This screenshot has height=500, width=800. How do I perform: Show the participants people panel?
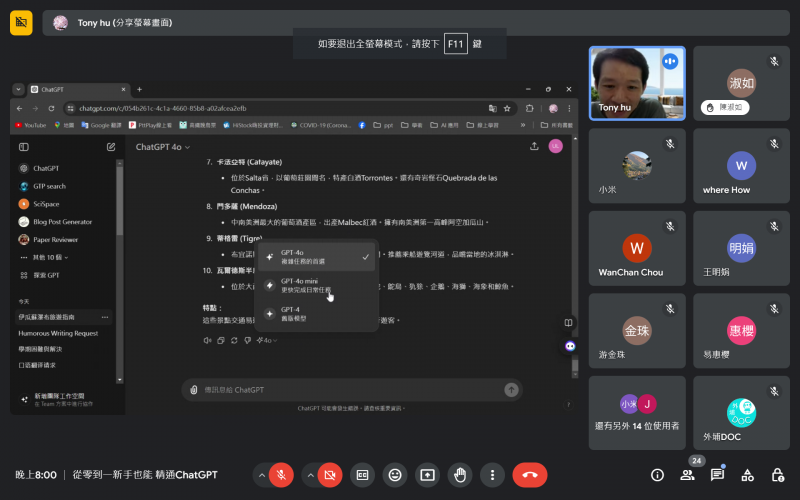687,475
